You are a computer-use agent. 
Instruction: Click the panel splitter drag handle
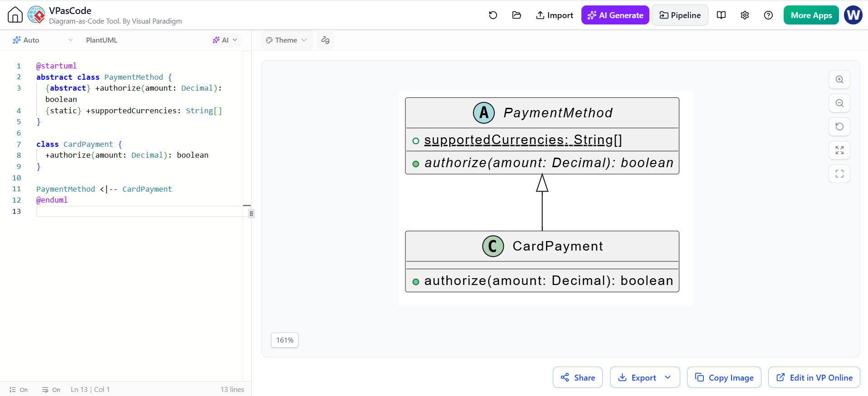[x=251, y=213]
